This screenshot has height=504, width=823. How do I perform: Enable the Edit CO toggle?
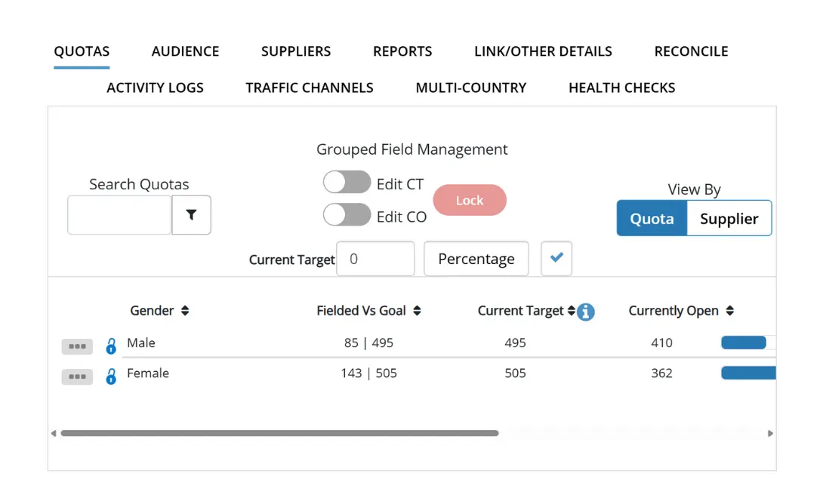[347, 216]
